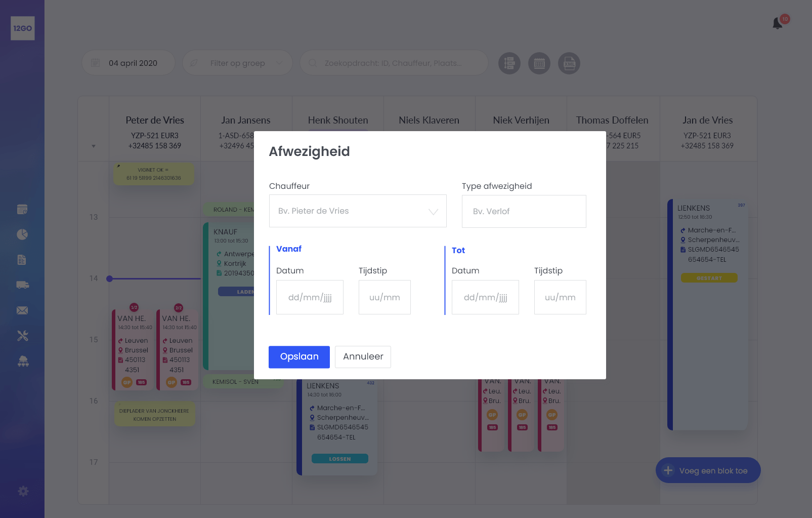
Task: Collapse the planner rows using the small triangle
Action: coord(93,146)
